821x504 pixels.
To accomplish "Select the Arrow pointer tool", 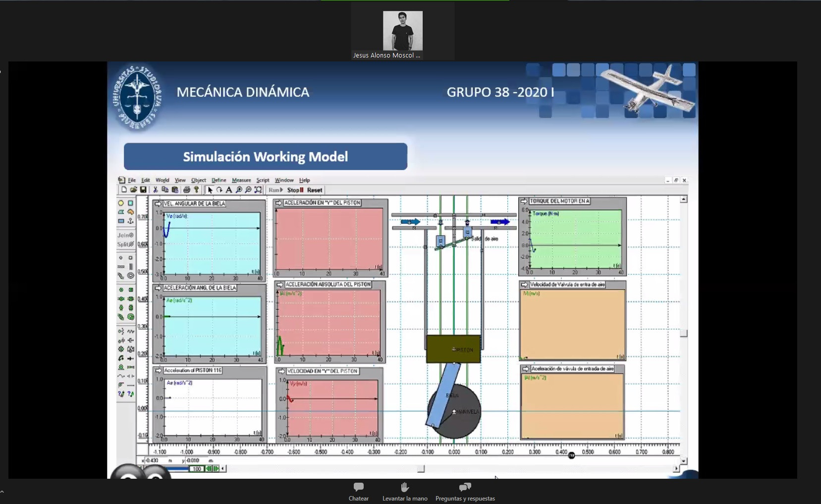I will pos(210,190).
